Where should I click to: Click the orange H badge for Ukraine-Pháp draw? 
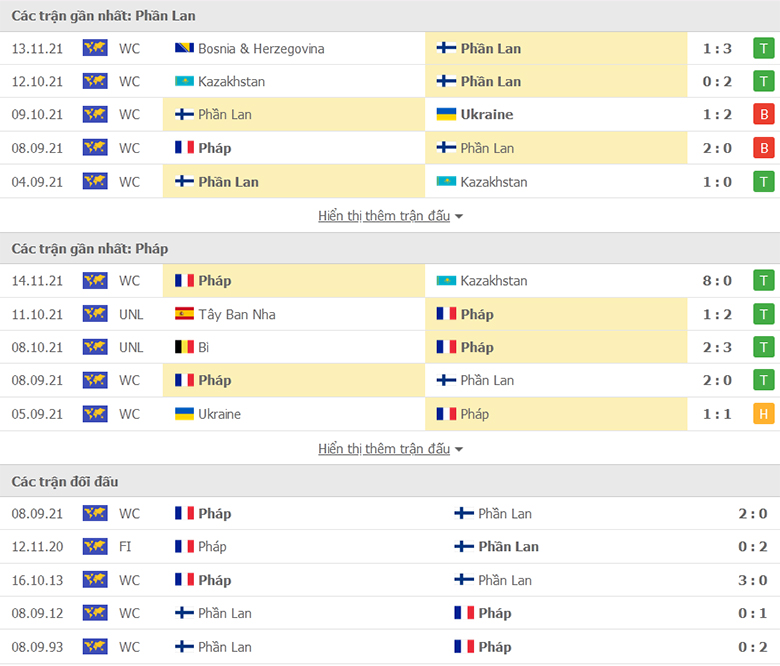[764, 414]
